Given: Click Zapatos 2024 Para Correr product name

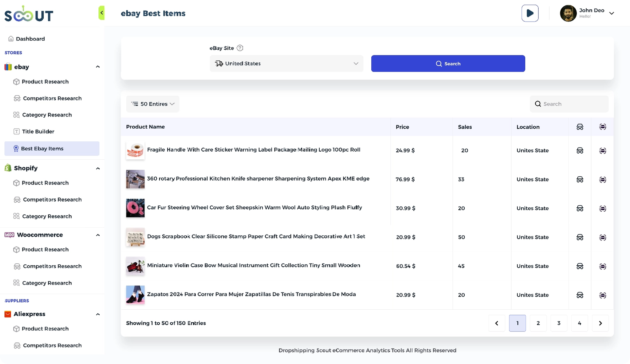Looking at the screenshot, I should click(251, 294).
